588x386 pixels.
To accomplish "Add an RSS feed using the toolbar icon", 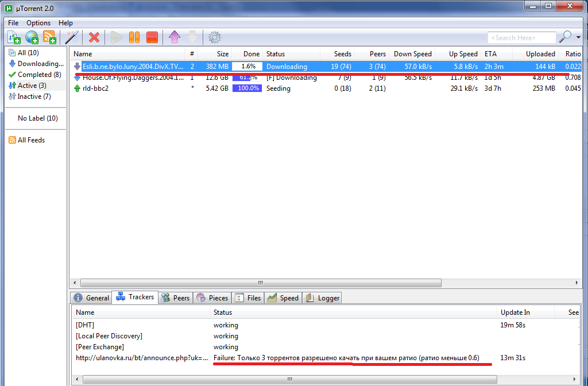I will [x=49, y=37].
